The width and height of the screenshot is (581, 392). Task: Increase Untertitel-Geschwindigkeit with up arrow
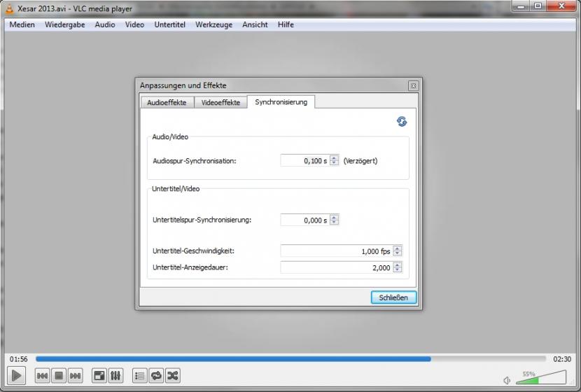tap(397, 248)
